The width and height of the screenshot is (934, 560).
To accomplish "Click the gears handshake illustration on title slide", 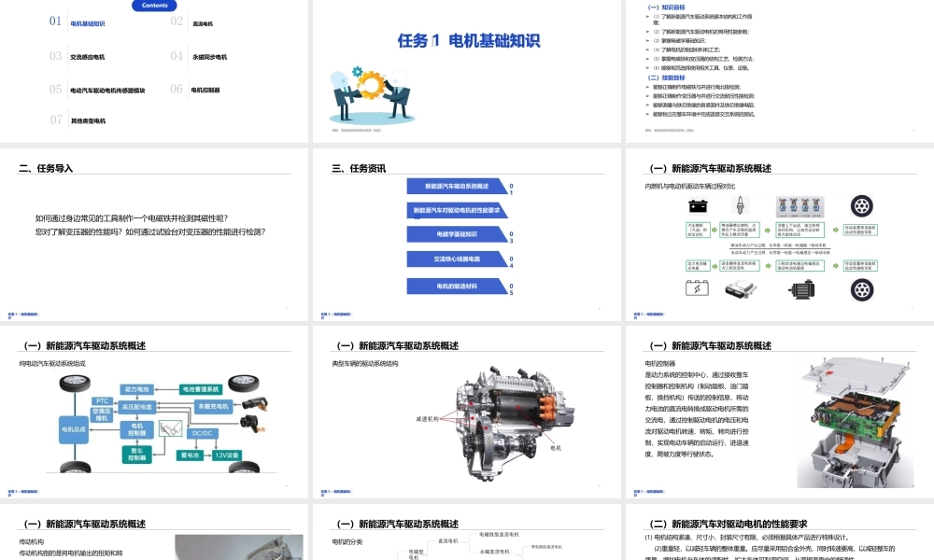I will (372, 94).
